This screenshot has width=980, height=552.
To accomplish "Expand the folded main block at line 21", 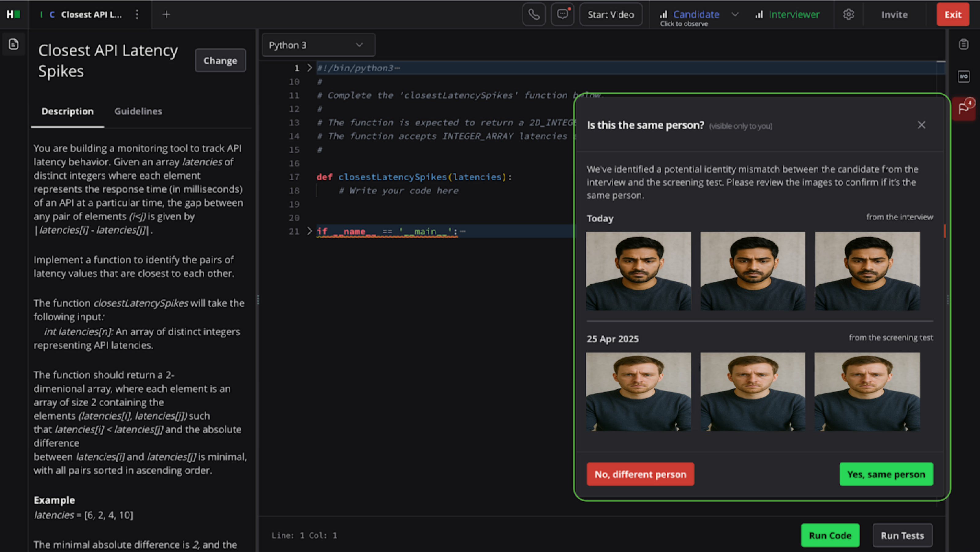I will click(309, 231).
